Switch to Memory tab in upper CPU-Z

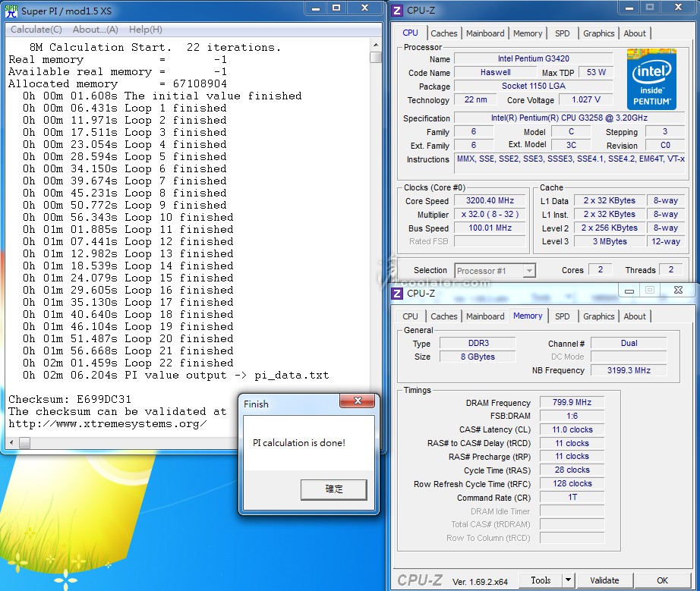527,33
